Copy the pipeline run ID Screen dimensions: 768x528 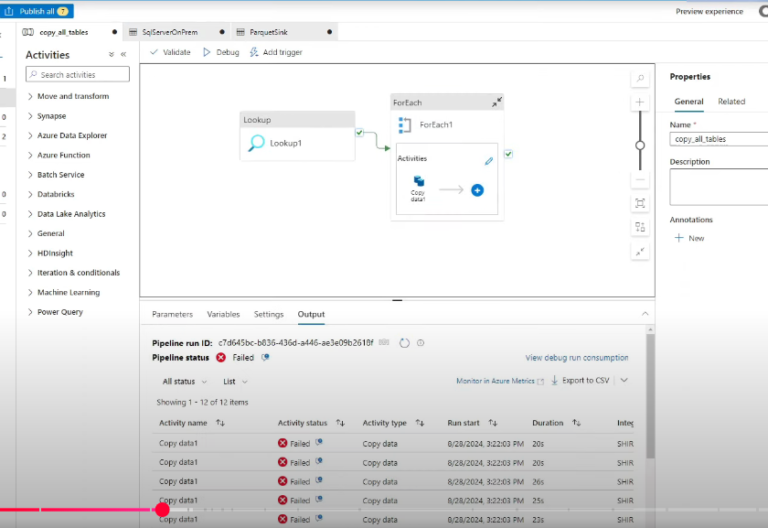384,343
